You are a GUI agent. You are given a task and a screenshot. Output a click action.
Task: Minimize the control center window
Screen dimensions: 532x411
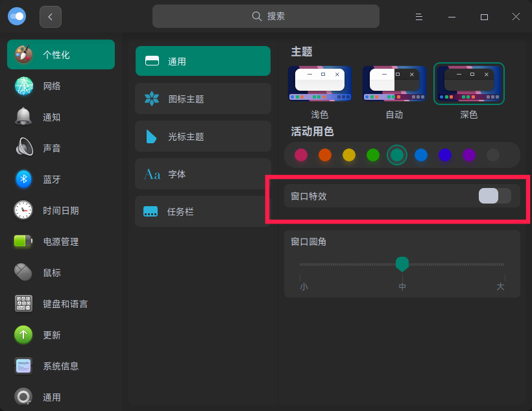(452, 17)
